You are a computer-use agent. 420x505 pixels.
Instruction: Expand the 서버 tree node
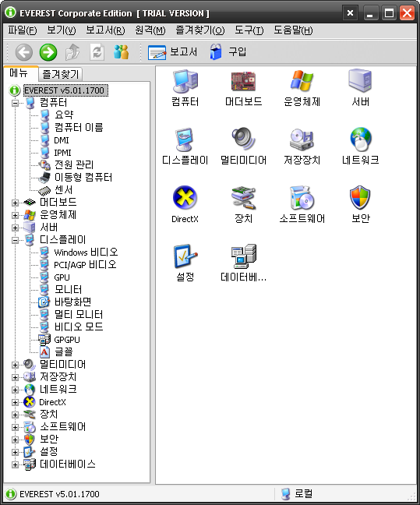tap(15, 228)
